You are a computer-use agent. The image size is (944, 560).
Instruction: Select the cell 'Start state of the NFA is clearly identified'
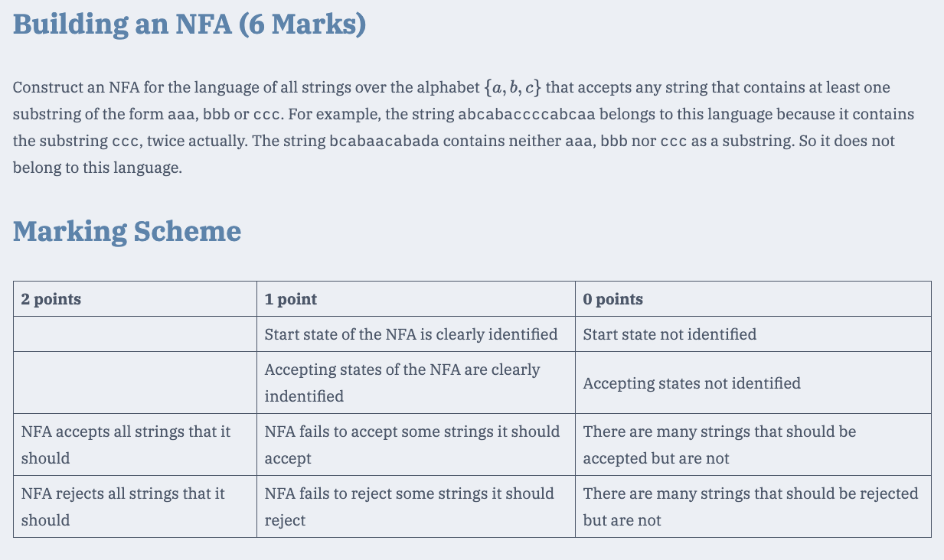416,334
